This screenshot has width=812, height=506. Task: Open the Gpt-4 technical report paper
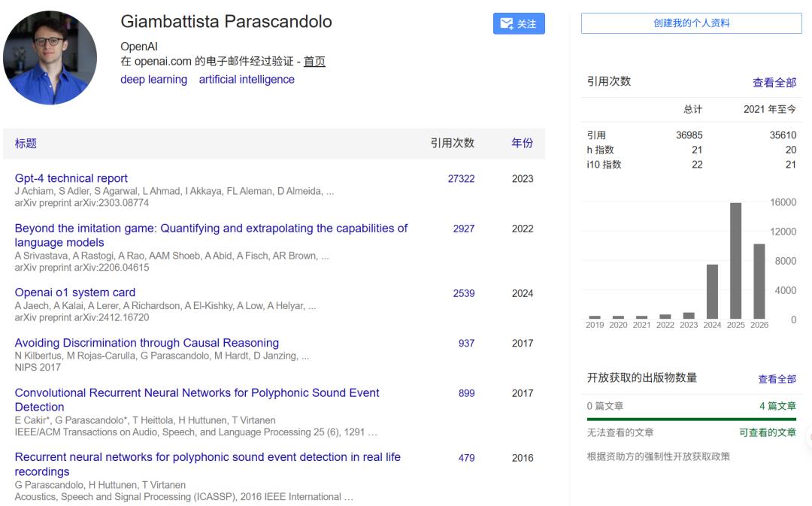pos(71,178)
